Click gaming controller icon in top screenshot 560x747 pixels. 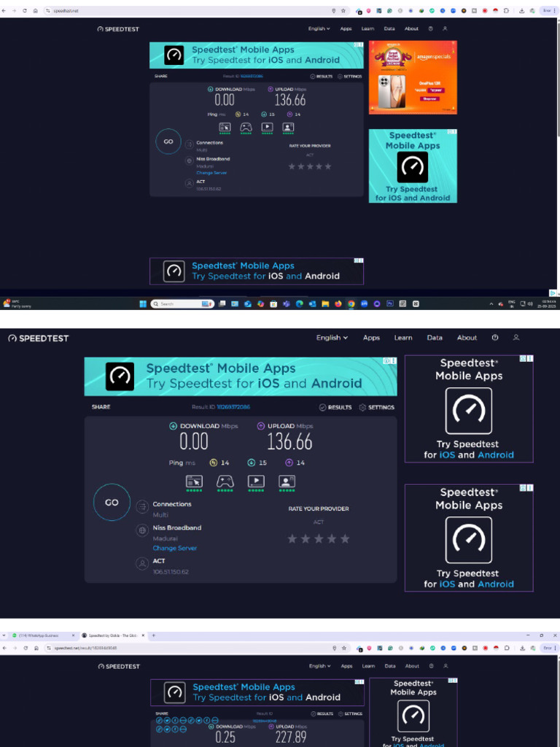[x=246, y=127]
